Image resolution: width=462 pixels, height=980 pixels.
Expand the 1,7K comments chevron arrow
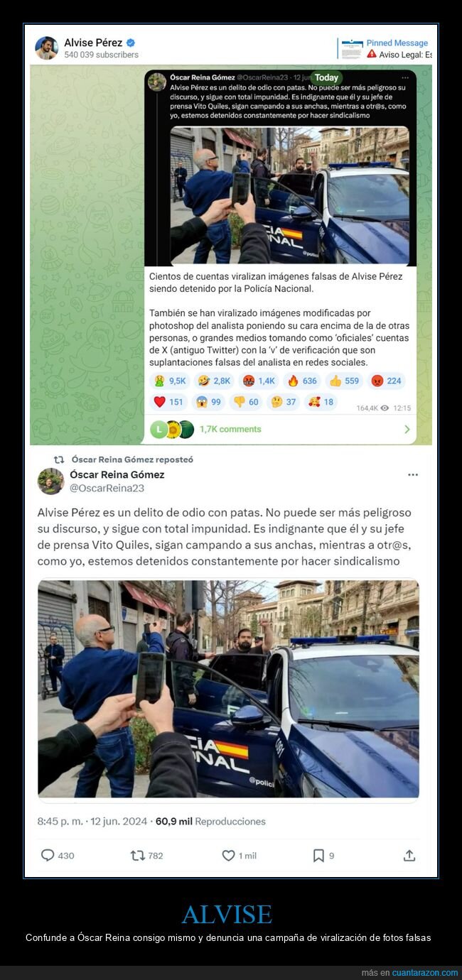(x=407, y=429)
